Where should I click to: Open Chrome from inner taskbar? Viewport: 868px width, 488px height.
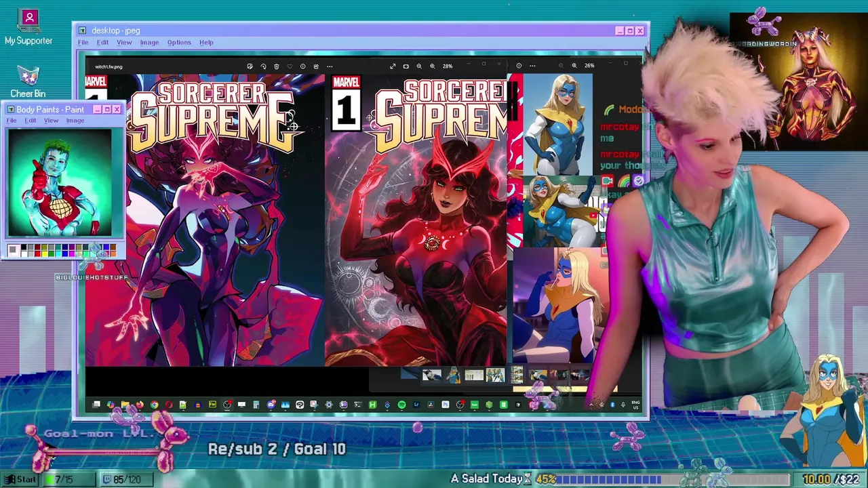tap(154, 405)
